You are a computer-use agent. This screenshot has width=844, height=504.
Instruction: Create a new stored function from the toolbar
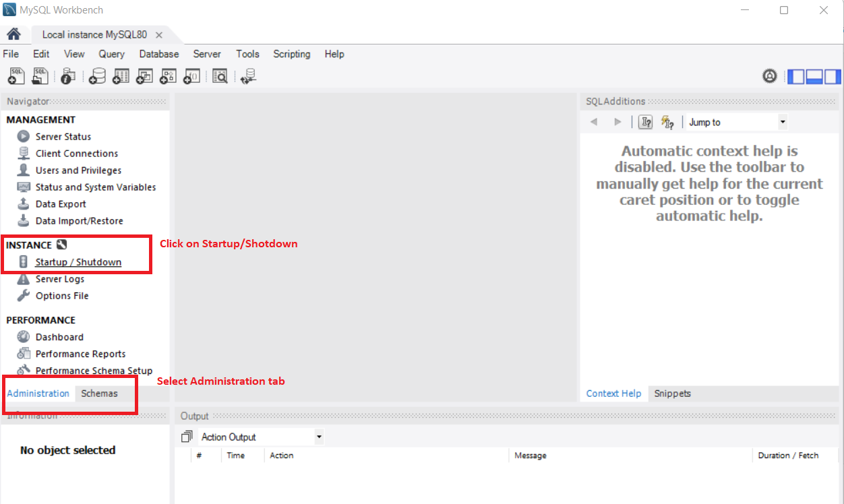pyautogui.click(x=191, y=76)
